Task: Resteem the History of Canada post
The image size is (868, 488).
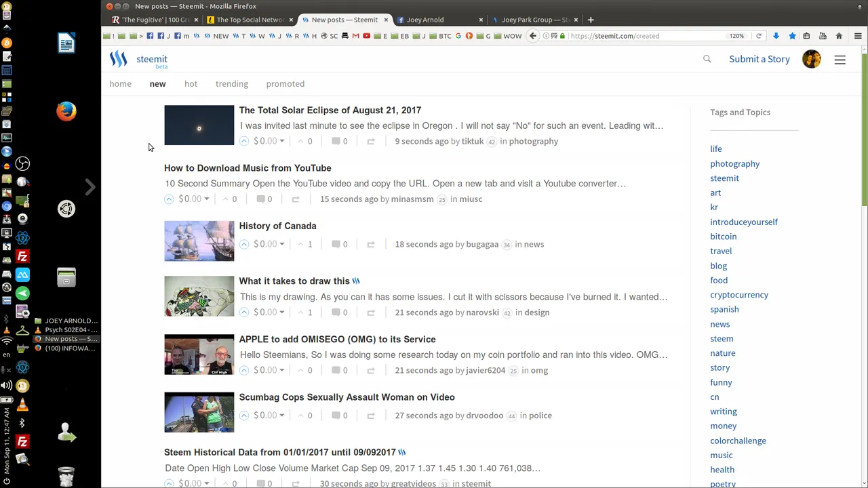Action: tap(371, 245)
